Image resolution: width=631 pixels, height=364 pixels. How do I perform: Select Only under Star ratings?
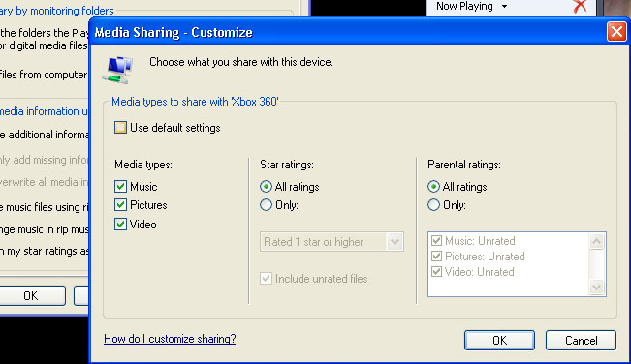266,205
